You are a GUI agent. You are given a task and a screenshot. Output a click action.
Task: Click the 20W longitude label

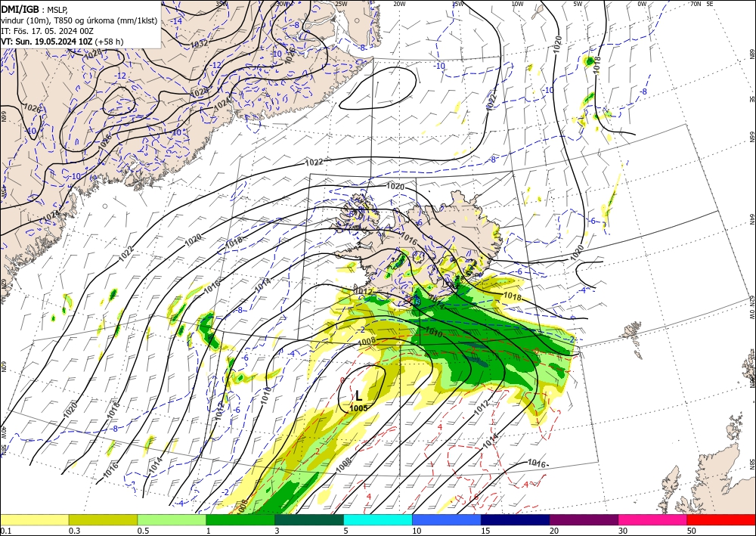coord(398,3)
